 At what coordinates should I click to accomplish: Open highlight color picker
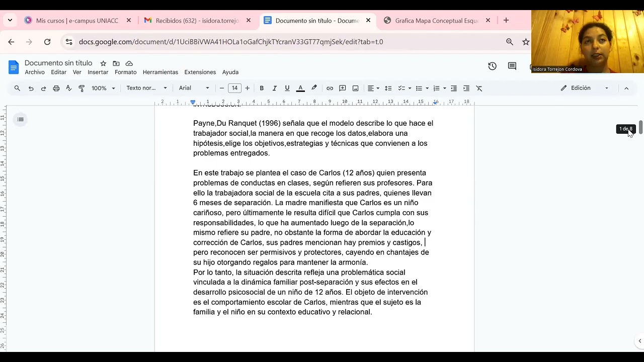(x=314, y=88)
